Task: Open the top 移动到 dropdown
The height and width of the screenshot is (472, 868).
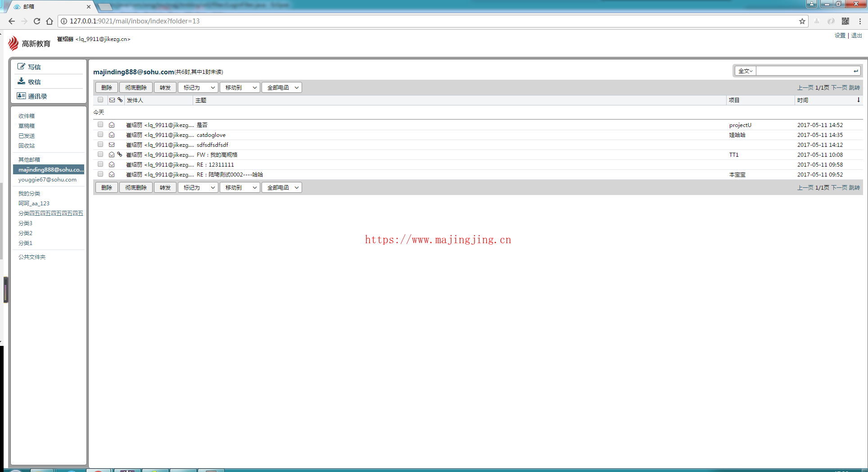Action: coord(240,87)
